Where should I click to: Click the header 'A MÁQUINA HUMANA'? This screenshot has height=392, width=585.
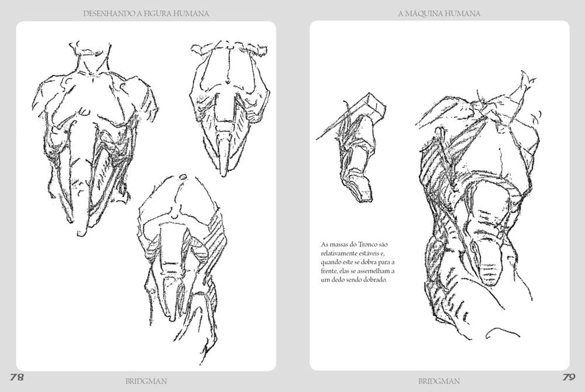(x=439, y=14)
